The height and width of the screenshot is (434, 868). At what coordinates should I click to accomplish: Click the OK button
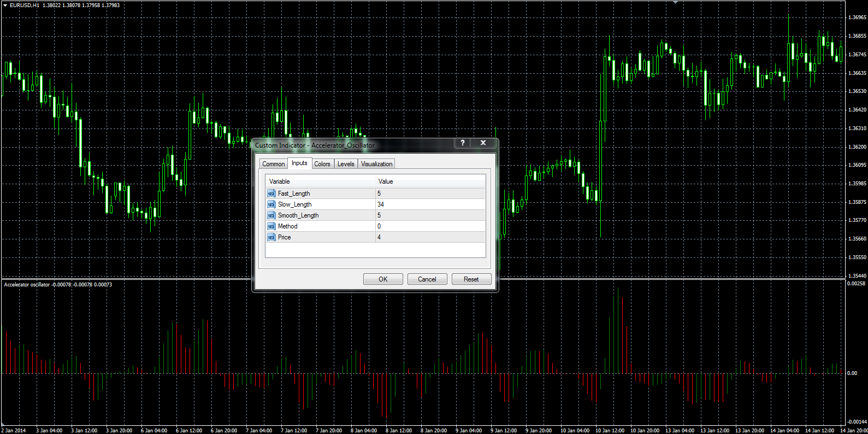coord(383,279)
